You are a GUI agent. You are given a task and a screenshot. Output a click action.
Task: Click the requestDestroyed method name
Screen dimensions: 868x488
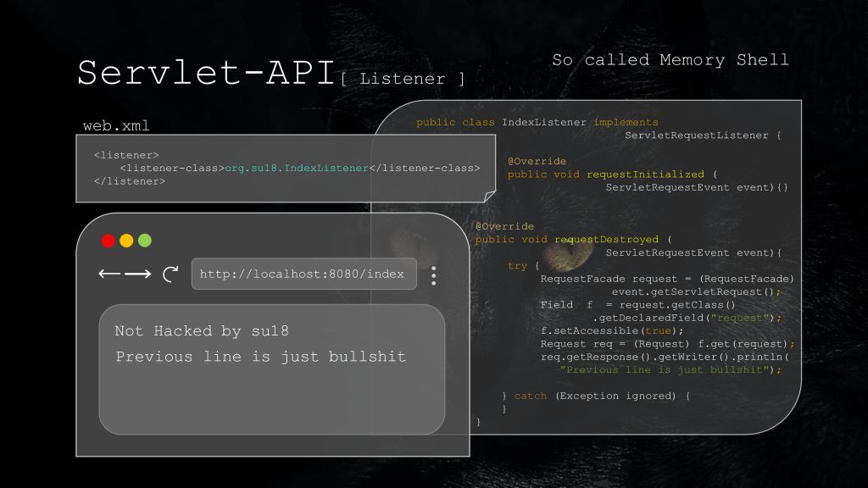pyautogui.click(x=606, y=240)
